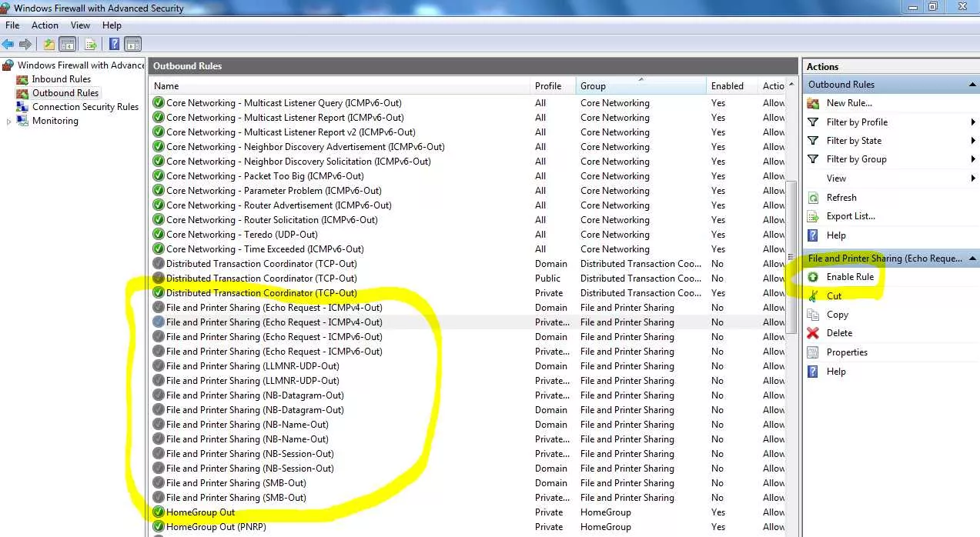This screenshot has height=537, width=980.
Task: Click the green check icon beside Teredo rule
Action: click(x=159, y=235)
